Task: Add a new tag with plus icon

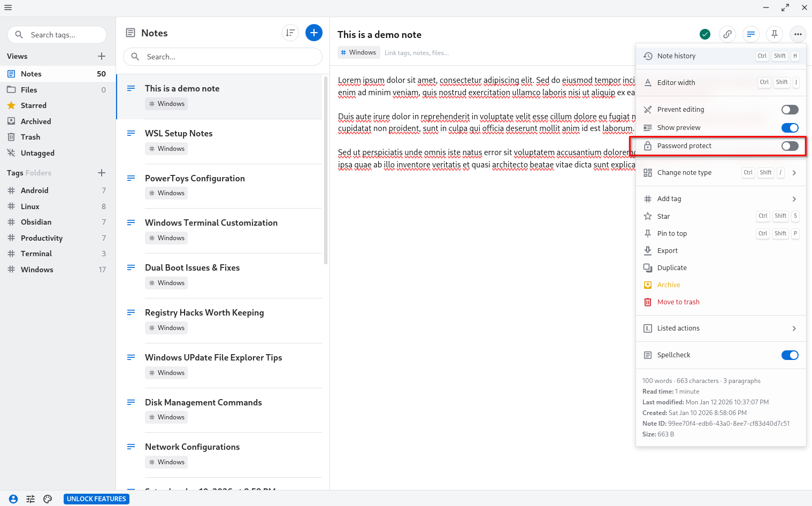Action: click(102, 173)
